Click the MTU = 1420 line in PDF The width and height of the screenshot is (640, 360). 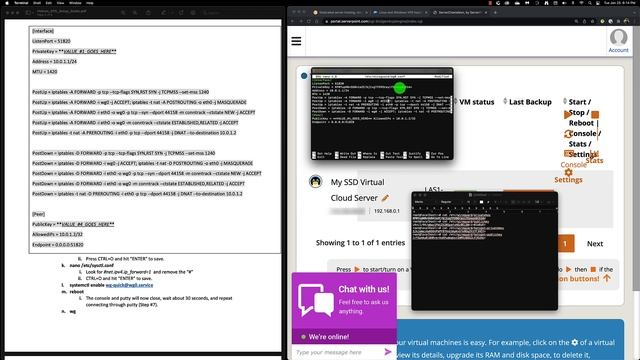click(44, 71)
